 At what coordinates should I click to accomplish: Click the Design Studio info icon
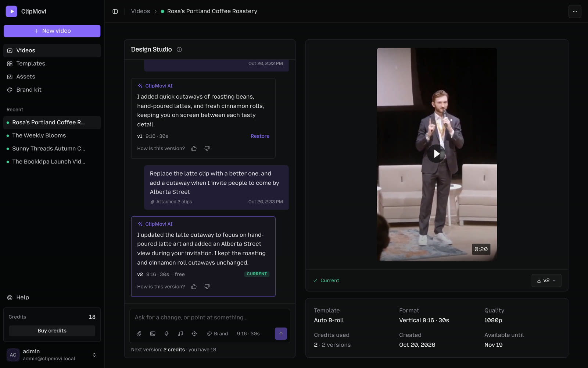(179, 49)
